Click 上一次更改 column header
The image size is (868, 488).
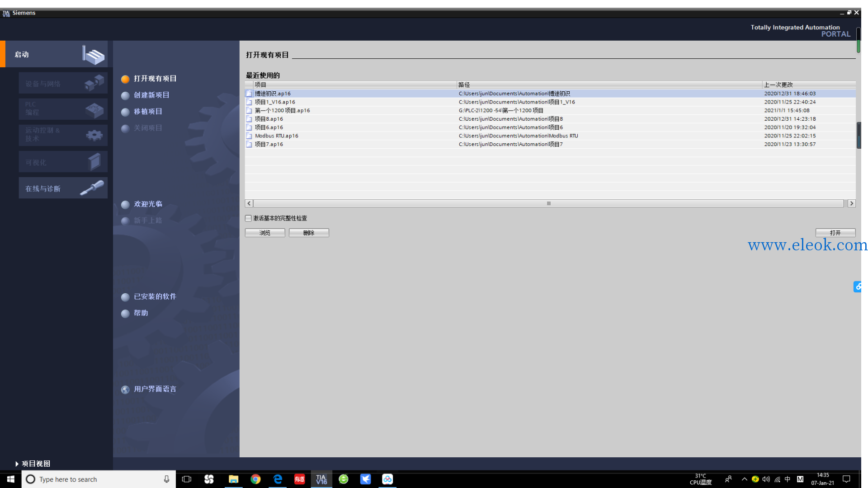[x=809, y=85]
